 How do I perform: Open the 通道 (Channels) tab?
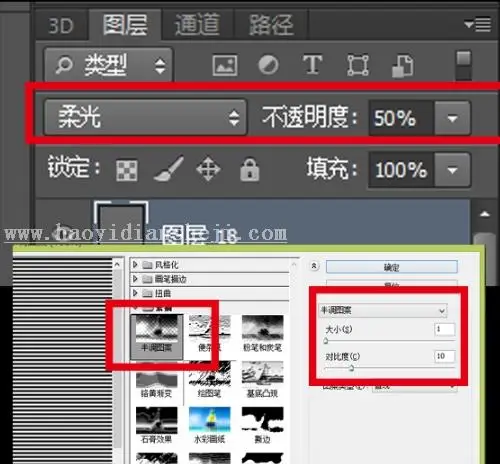(x=198, y=25)
